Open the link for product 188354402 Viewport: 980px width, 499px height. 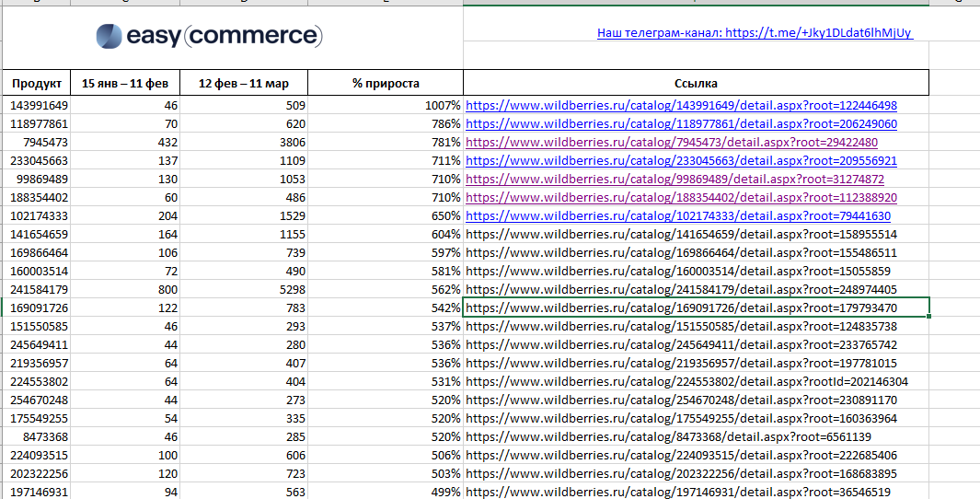[681, 198]
